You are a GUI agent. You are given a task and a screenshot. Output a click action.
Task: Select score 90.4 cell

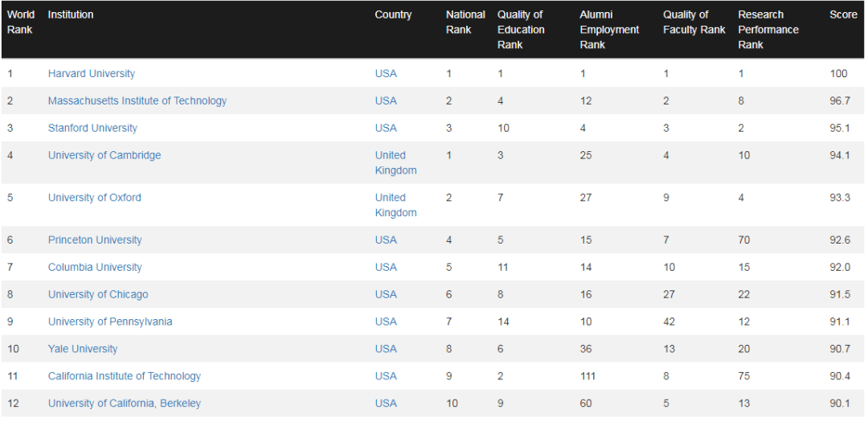840,376
